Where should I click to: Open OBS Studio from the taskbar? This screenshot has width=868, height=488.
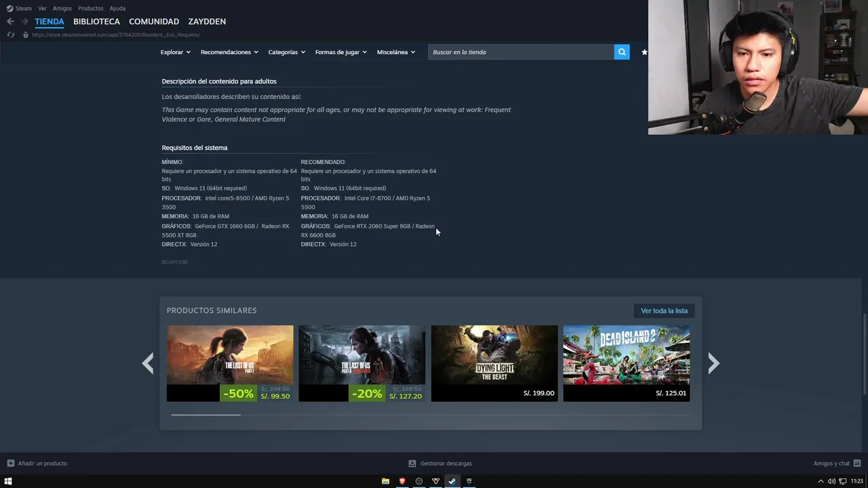(x=419, y=481)
